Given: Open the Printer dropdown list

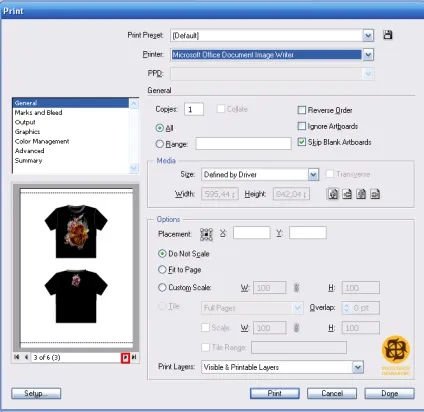Looking at the screenshot, I should (x=368, y=55).
